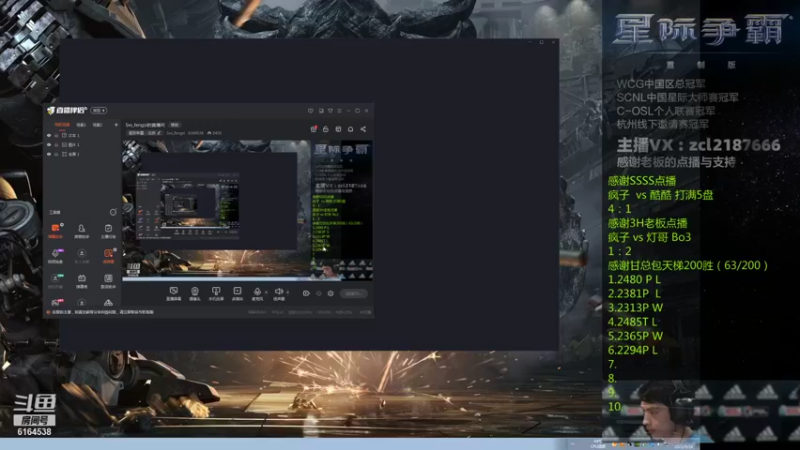
Task: Hide the 文本1 source via eye icon
Action: (49, 136)
